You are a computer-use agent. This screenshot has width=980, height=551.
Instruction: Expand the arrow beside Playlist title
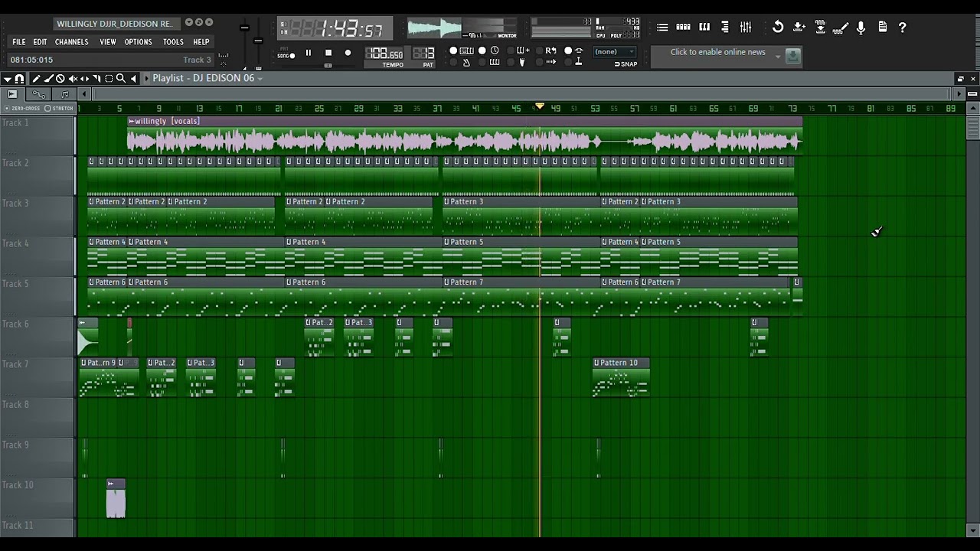click(x=147, y=79)
